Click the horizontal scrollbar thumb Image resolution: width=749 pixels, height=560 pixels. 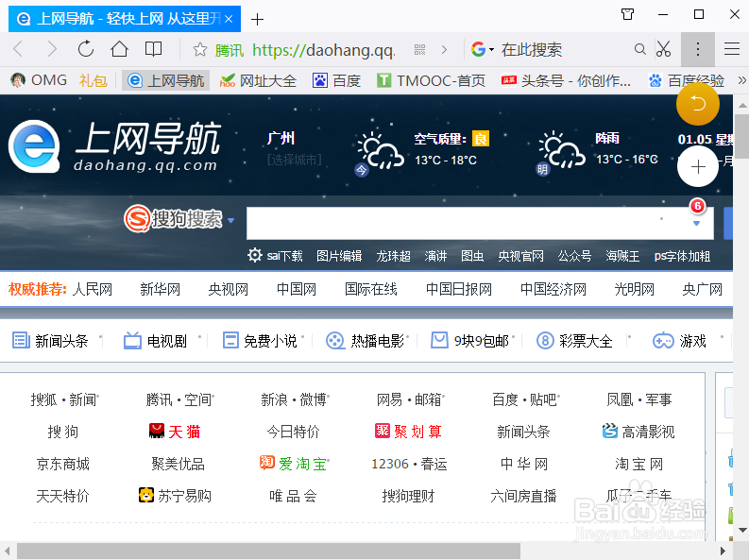(x=268, y=551)
